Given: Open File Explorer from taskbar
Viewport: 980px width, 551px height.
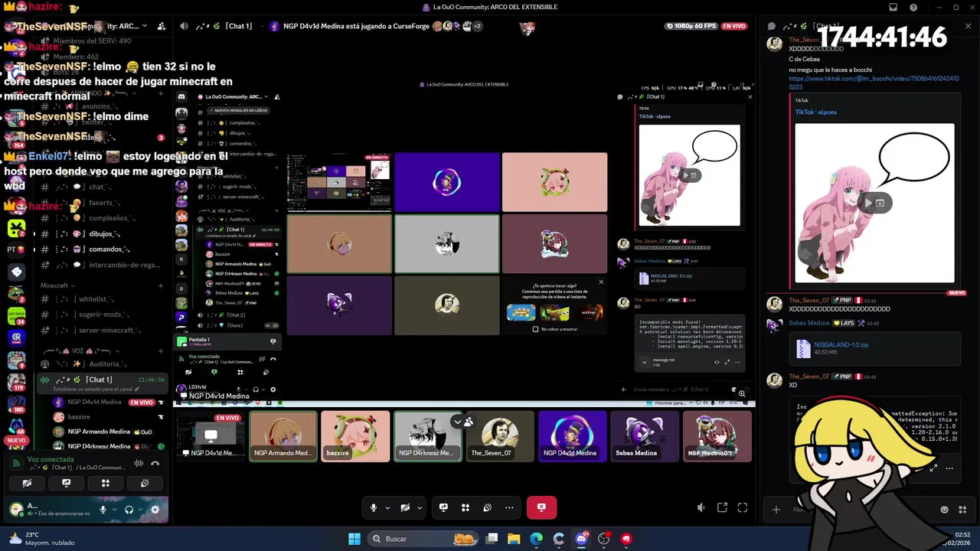Looking at the screenshot, I should pyautogui.click(x=514, y=539).
